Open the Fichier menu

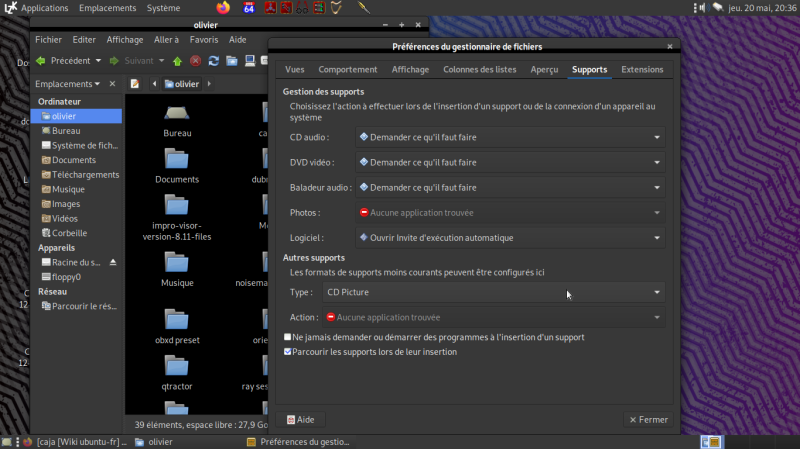[x=48, y=40]
